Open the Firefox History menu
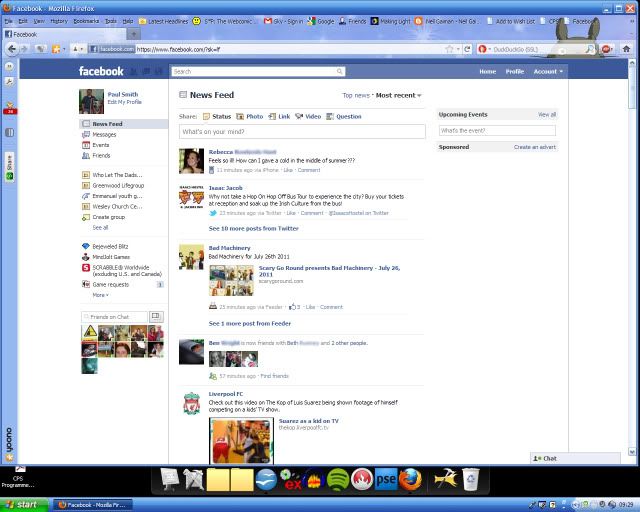Viewport: 640px width, 512px height. coord(59,21)
